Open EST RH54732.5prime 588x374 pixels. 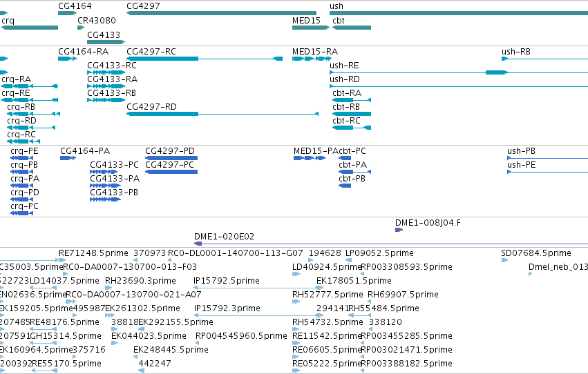328,322
